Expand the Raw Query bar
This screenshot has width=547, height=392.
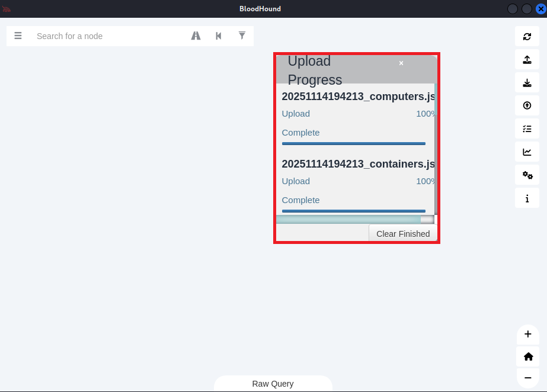pyautogui.click(x=273, y=384)
